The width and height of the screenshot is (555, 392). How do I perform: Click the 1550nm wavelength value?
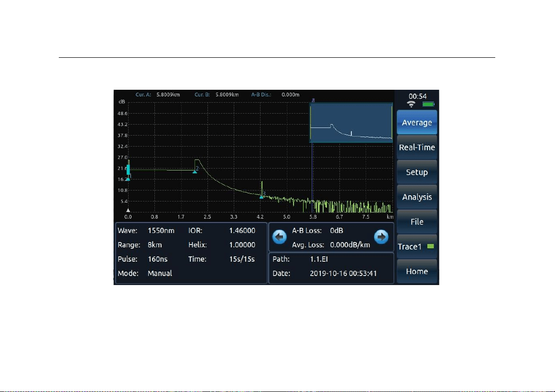pos(161,231)
